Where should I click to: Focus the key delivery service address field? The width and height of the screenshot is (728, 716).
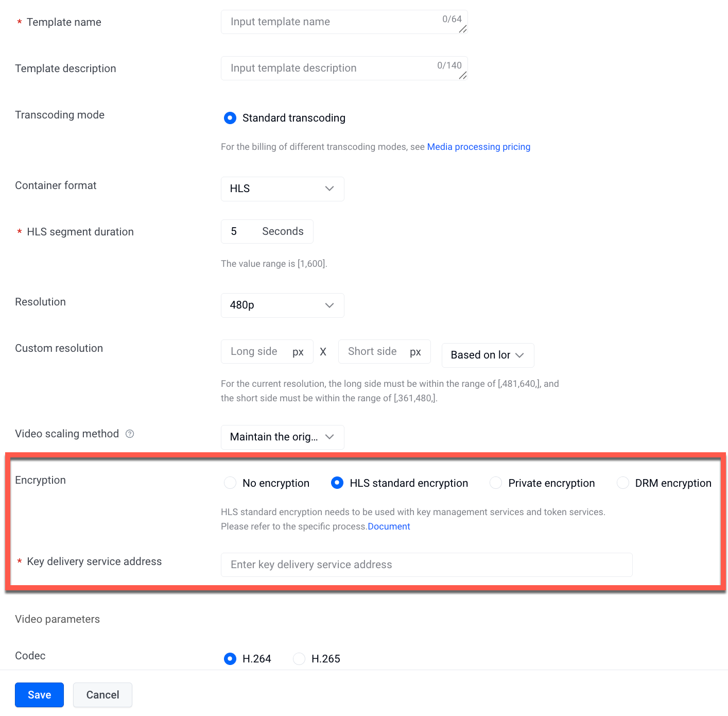(427, 565)
